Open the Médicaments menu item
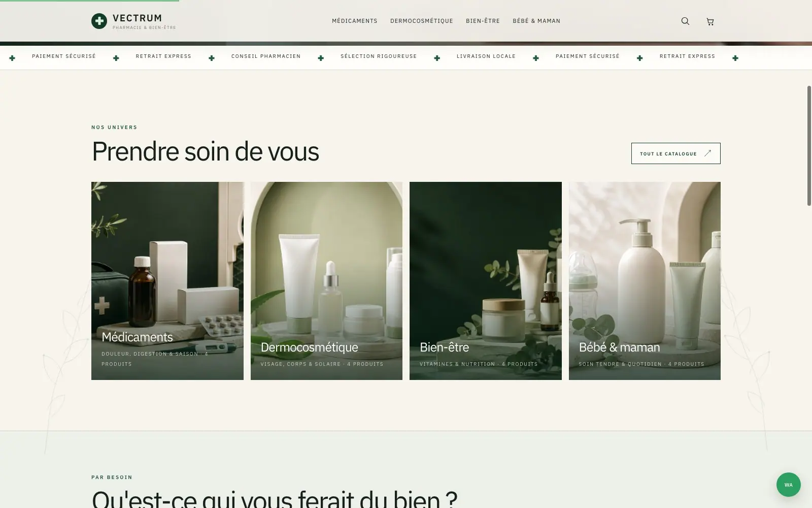812x508 pixels. [355, 21]
